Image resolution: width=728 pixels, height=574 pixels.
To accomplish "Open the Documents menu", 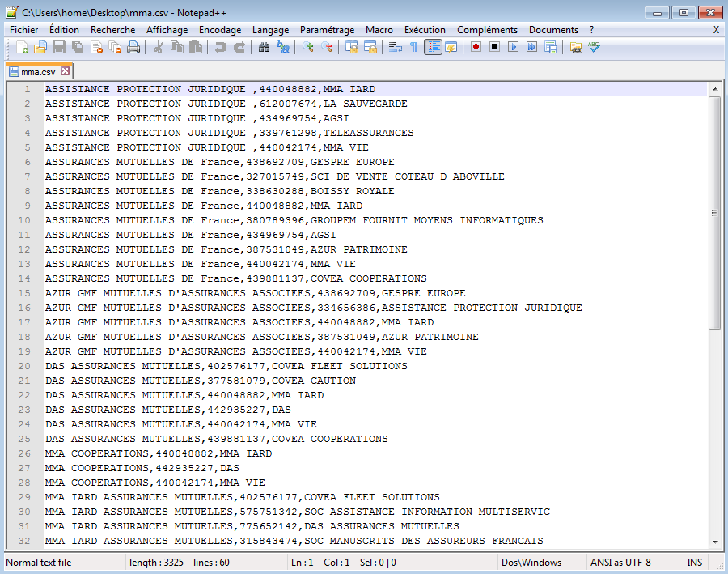I will [x=553, y=30].
